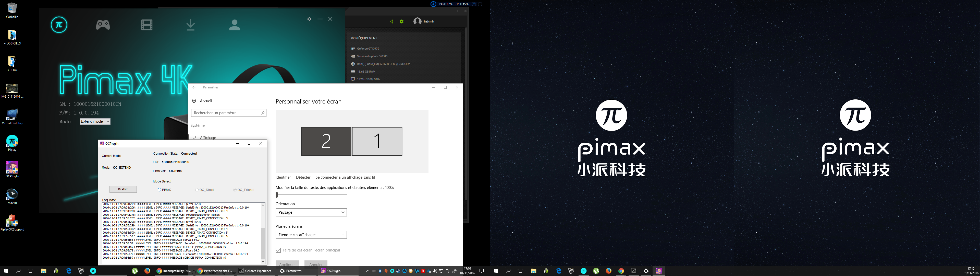Click the plus icon in the RAM/CPU widget

(x=480, y=4)
